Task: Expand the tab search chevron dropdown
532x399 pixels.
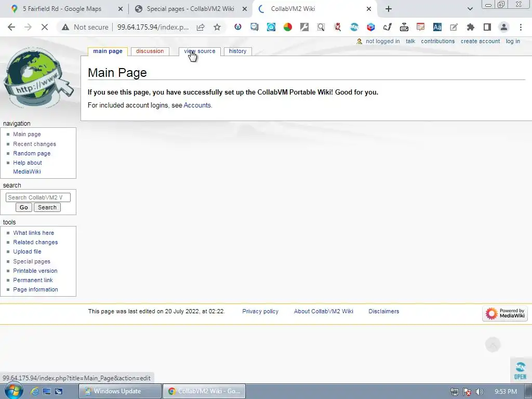Action: pos(470,9)
